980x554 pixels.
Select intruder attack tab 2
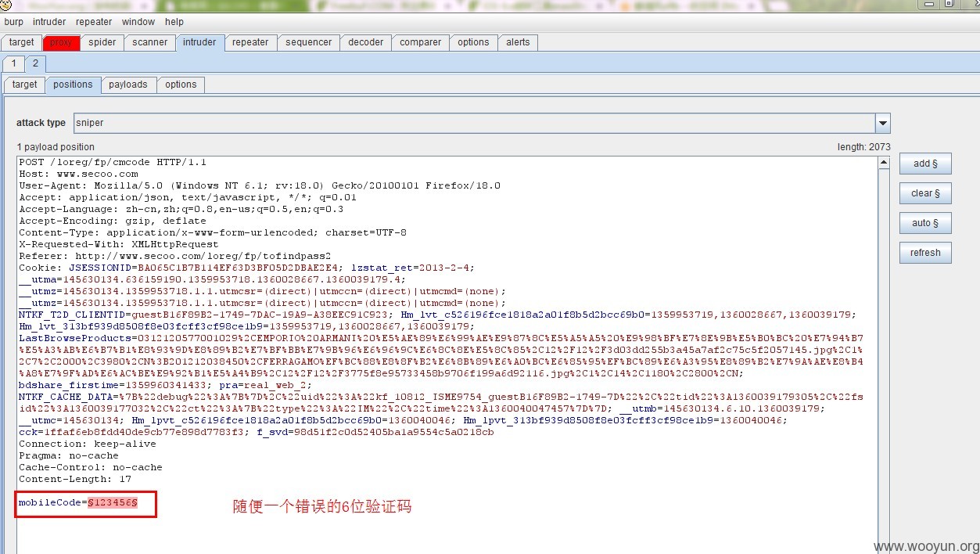35,63
